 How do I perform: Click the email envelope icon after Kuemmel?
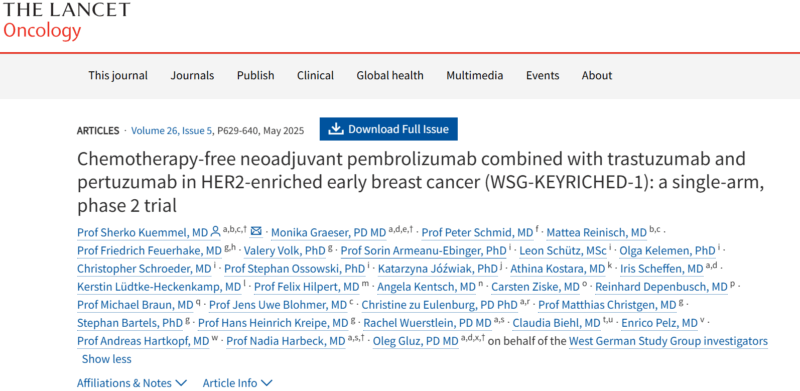tap(256, 232)
